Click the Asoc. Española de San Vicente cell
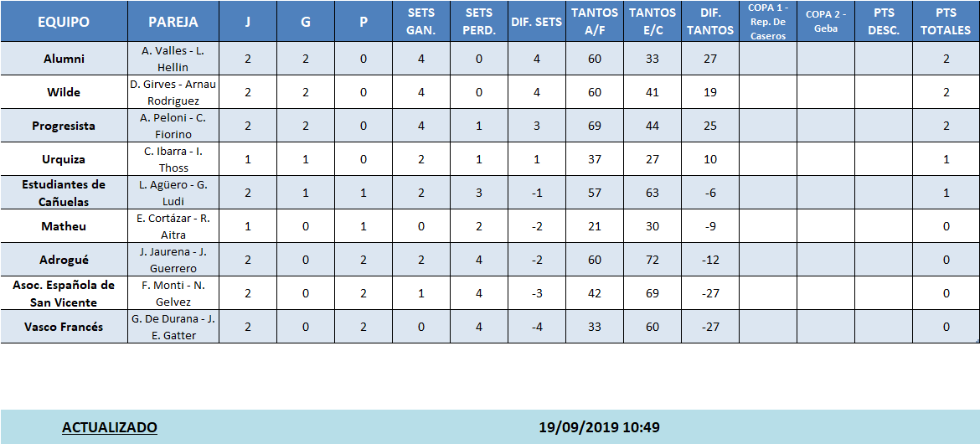 [64, 293]
